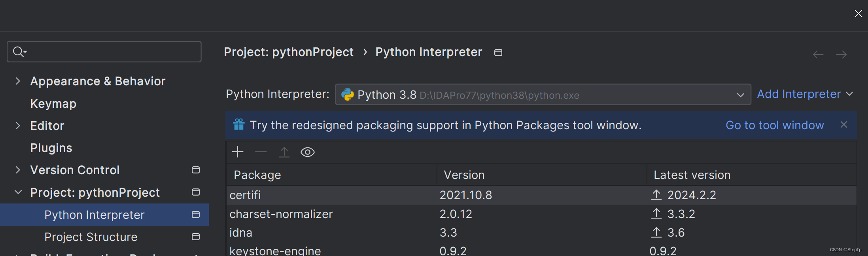Click latest version 3.6

coord(676,233)
